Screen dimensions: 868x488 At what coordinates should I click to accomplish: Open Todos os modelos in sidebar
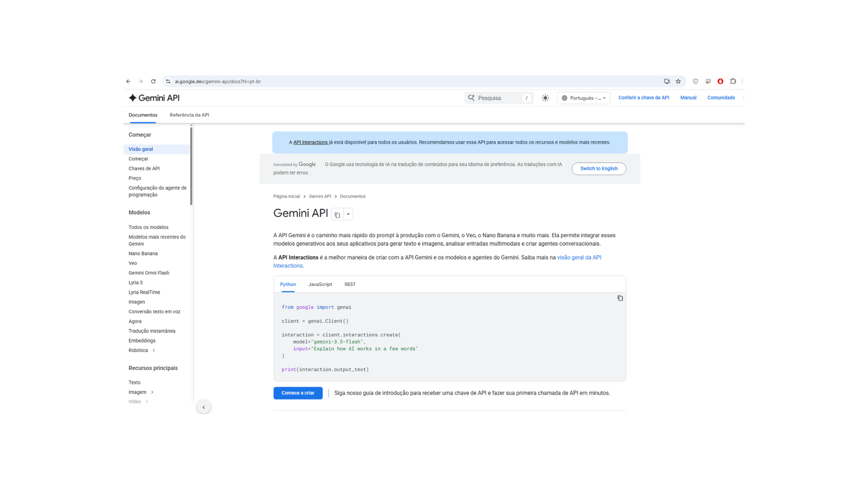pos(148,227)
